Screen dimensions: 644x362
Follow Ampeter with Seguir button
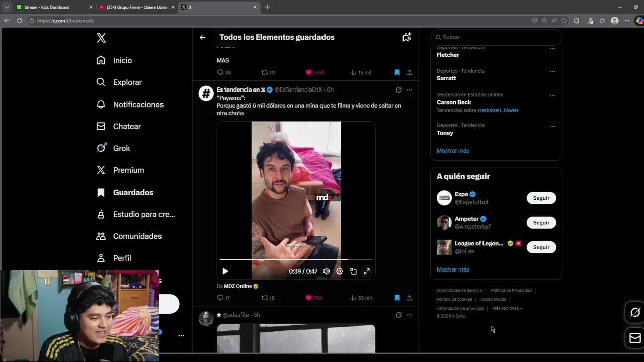point(541,222)
